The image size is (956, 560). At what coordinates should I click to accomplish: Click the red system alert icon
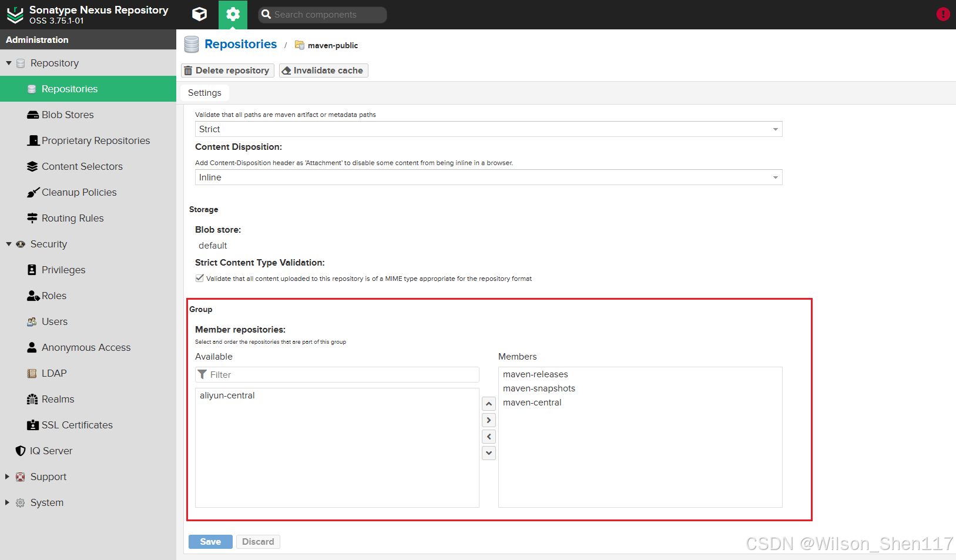(x=943, y=14)
